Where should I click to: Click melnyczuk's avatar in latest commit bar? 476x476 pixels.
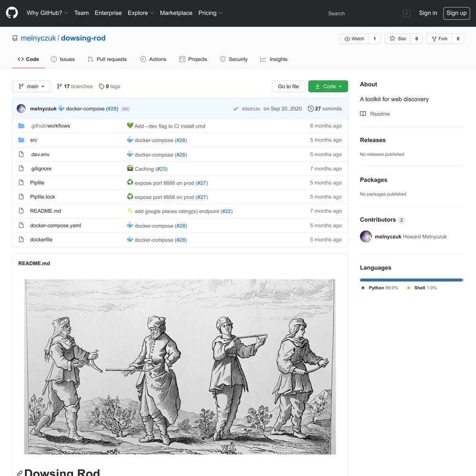(x=21, y=109)
